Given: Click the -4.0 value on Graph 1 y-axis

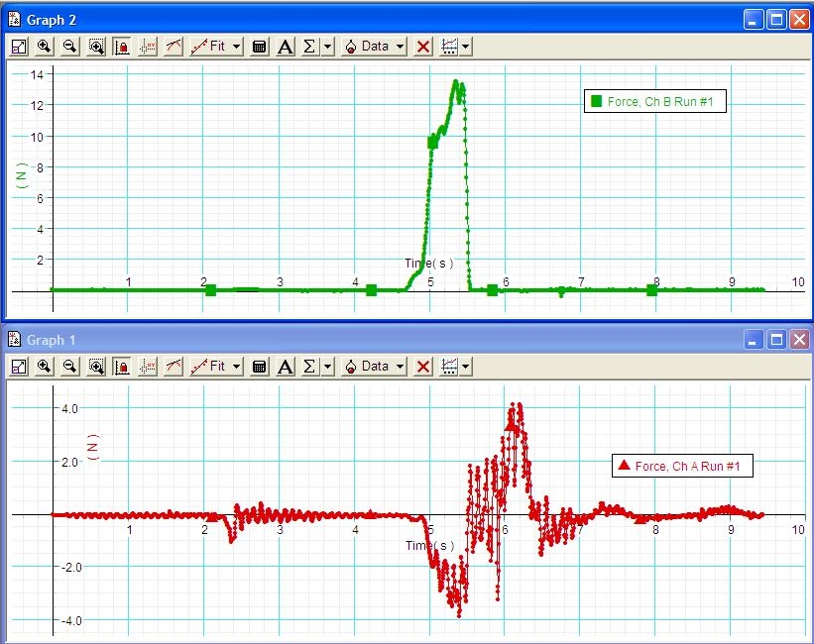Looking at the screenshot, I should [71, 620].
